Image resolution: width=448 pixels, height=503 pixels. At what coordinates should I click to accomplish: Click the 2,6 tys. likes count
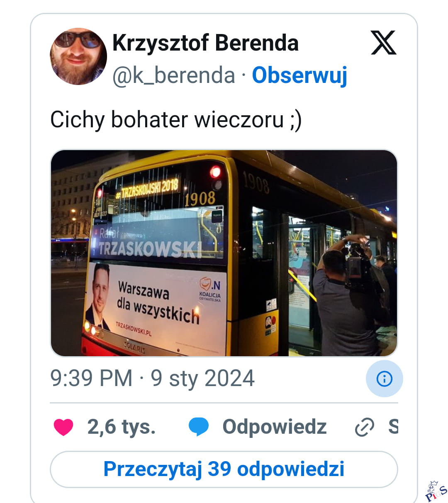coord(122,427)
